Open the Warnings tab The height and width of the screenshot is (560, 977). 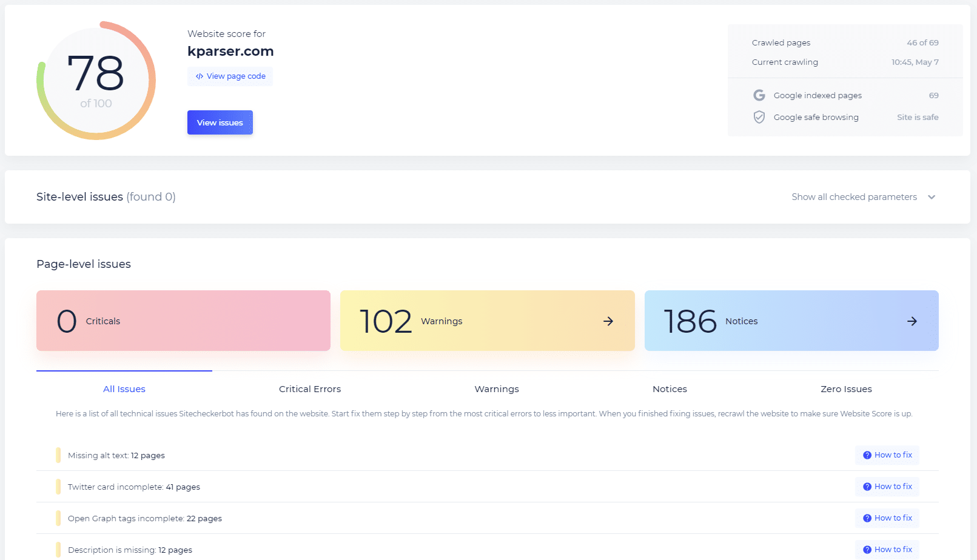tap(497, 389)
